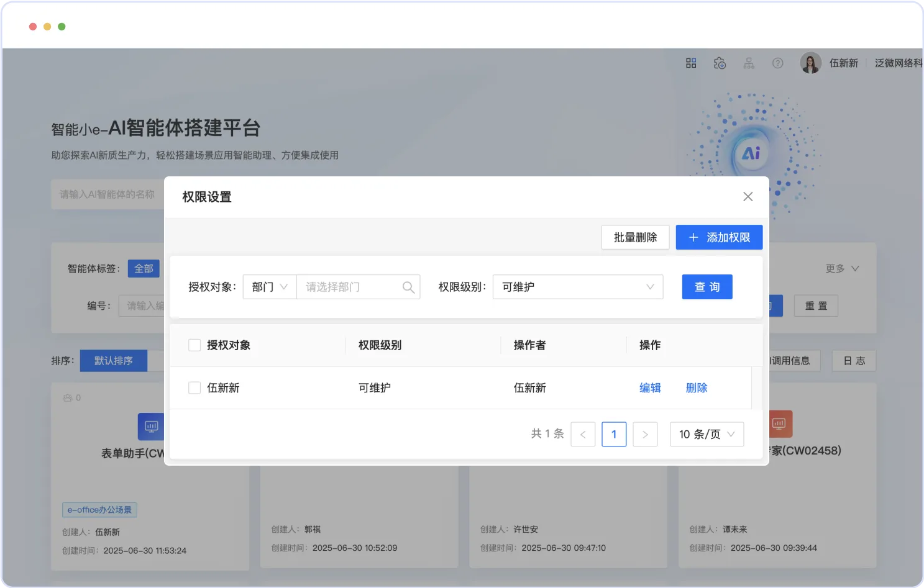This screenshot has width=924, height=588.
Task: Click the 查询 button in dialog
Action: [x=707, y=287]
